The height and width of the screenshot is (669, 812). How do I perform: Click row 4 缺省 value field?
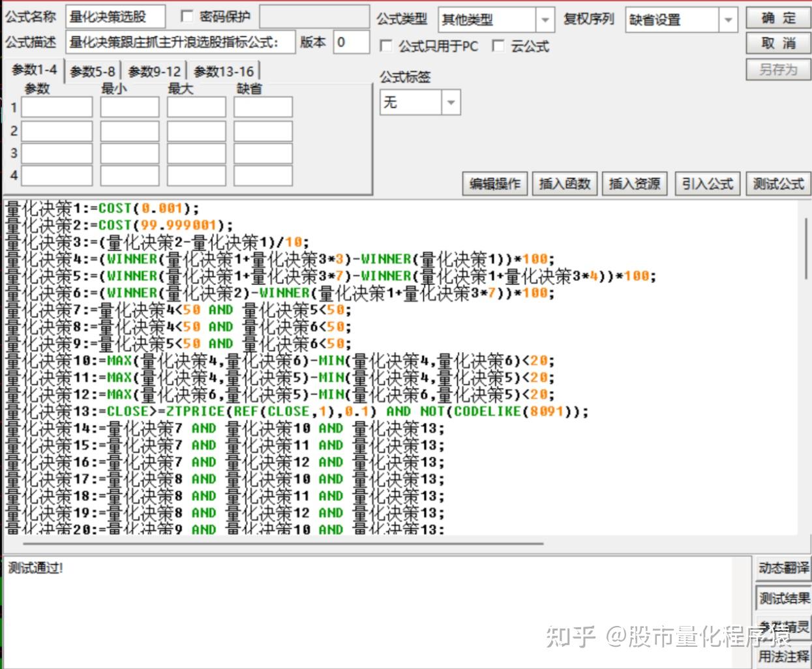point(263,175)
